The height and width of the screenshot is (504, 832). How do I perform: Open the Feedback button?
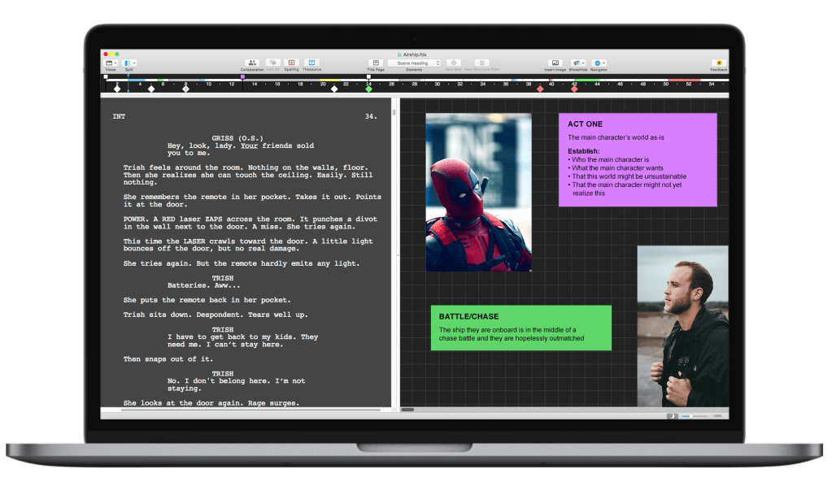[x=719, y=63]
